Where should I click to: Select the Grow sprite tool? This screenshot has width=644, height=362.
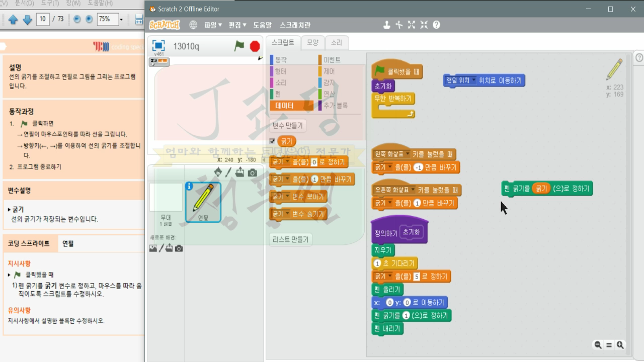(412, 25)
